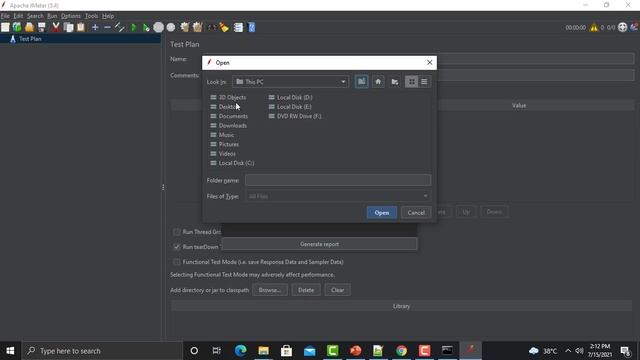Select the 3D Objects folder

(228, 98)
